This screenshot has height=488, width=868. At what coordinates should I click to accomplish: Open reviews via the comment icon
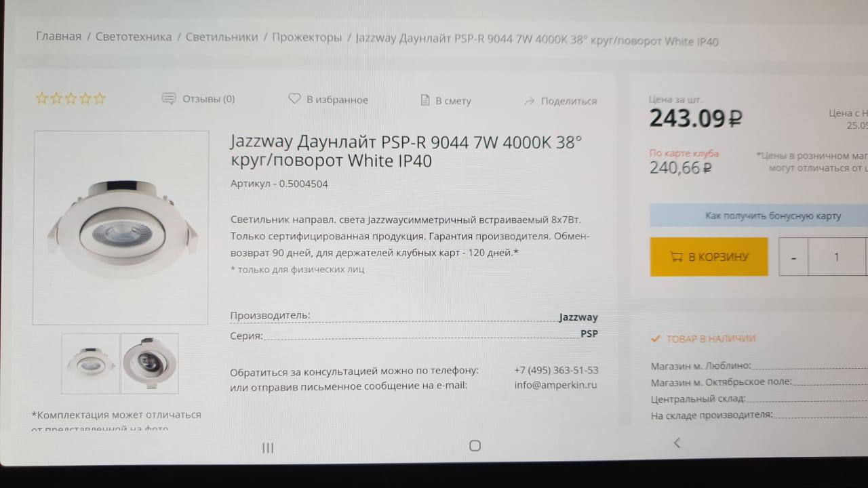click(x=169, y=99)
